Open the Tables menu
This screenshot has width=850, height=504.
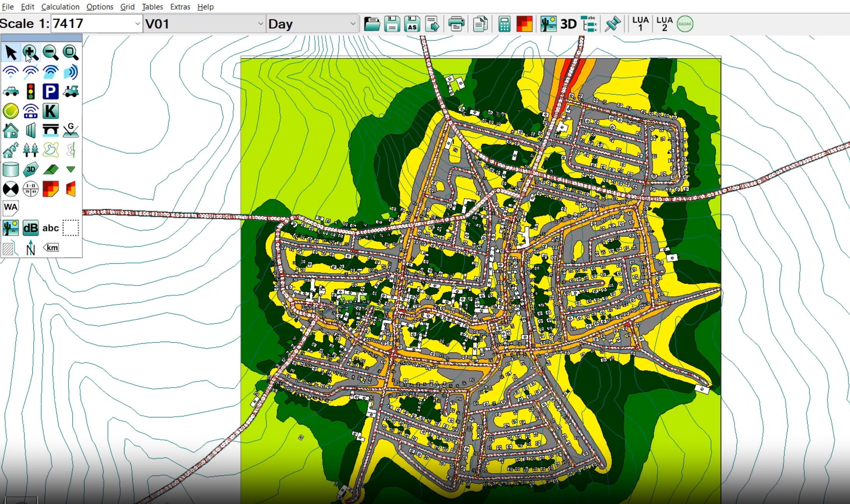pyautogui.click(x=152, y=7)
